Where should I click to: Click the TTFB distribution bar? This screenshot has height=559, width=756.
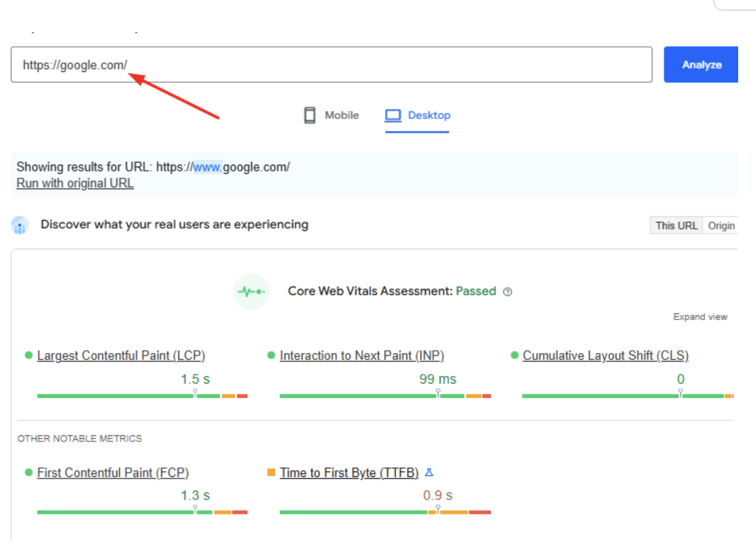click(x=385, y=512)
